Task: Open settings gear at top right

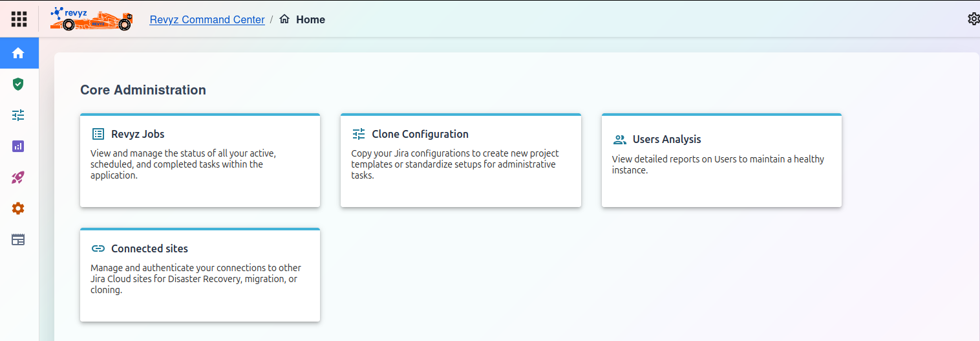Action: click(973, 19)
